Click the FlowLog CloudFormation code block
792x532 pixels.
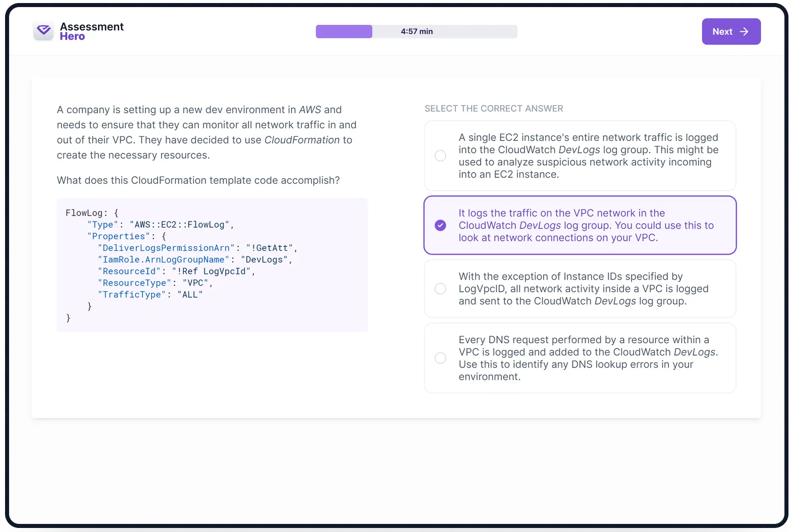(212, 265)
